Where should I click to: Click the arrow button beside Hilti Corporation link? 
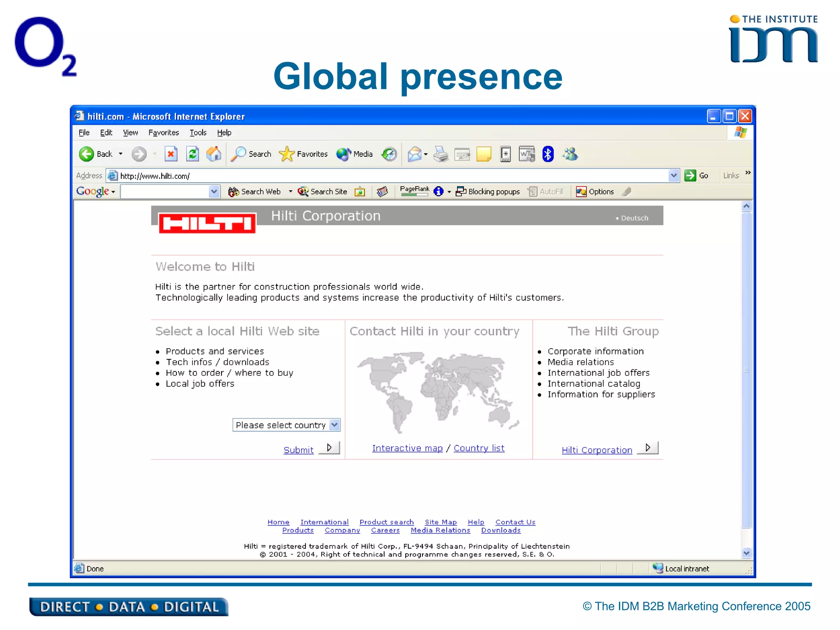point(648,447)
